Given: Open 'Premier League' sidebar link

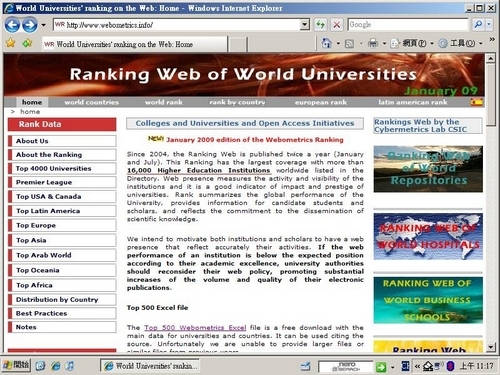Looking at the screenshot, I should [x=62, y=182].
